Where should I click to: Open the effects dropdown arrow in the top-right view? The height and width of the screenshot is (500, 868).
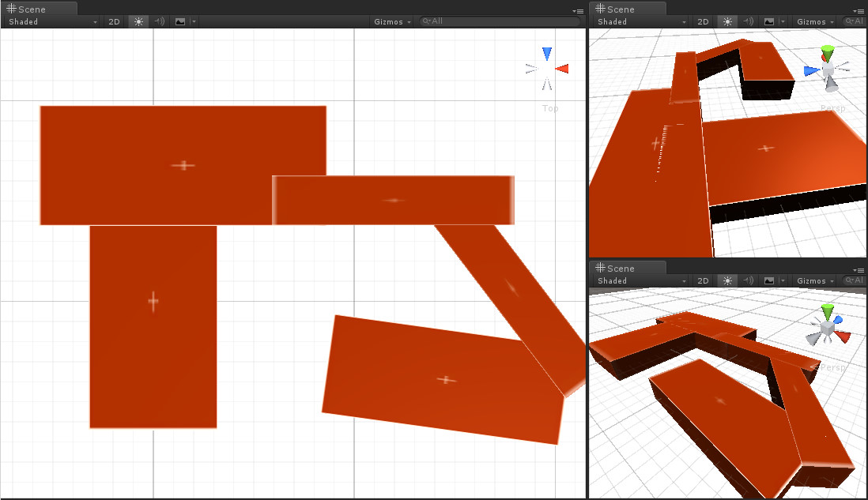(781, 21)
